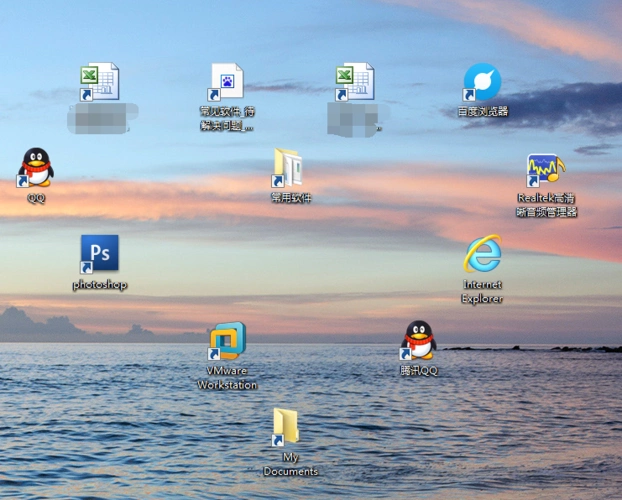Click the "My Documents" text label

pyautogui.click(x=290, y=464)
